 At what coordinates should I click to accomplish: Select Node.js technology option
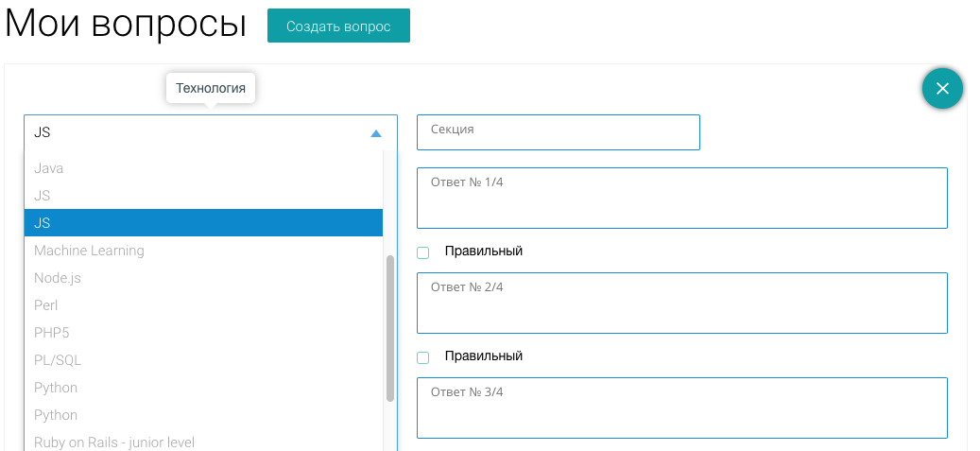tap(203, 278)
